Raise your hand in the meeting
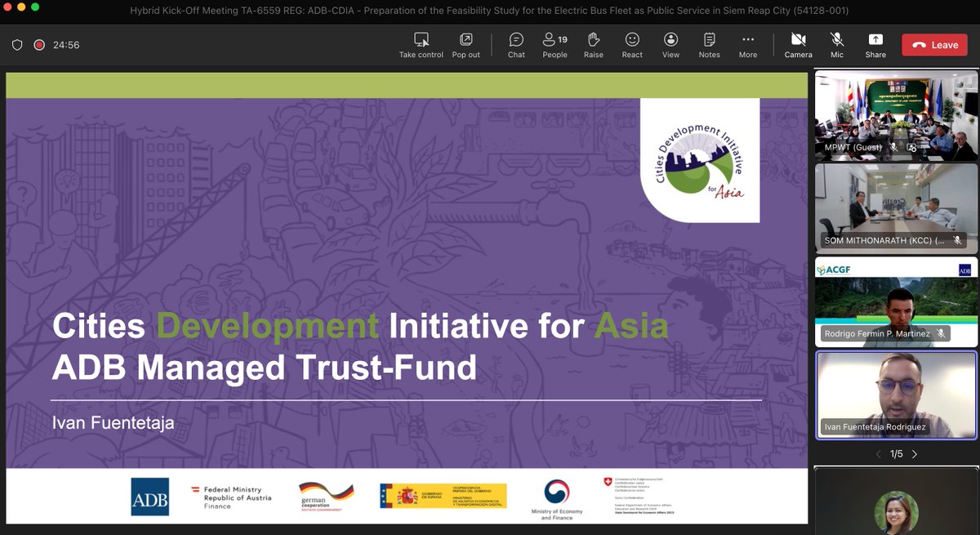 [x=594, y=45]
